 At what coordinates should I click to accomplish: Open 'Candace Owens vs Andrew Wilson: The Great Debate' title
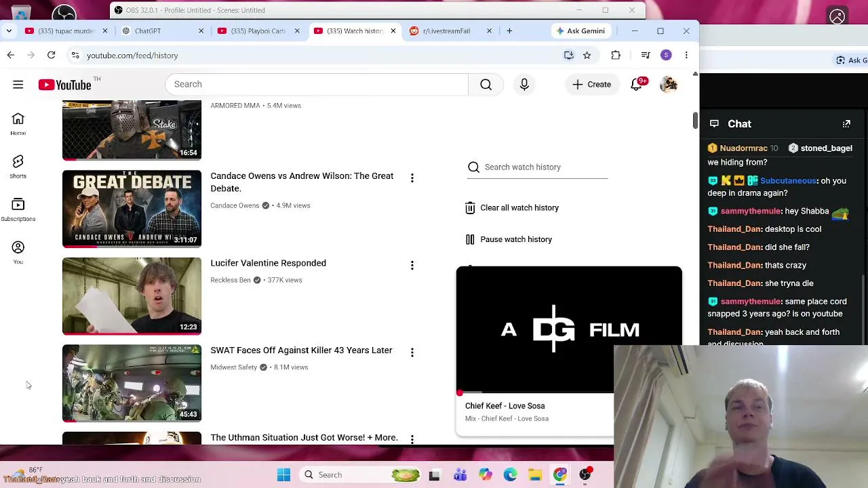(x=302, y=182)
